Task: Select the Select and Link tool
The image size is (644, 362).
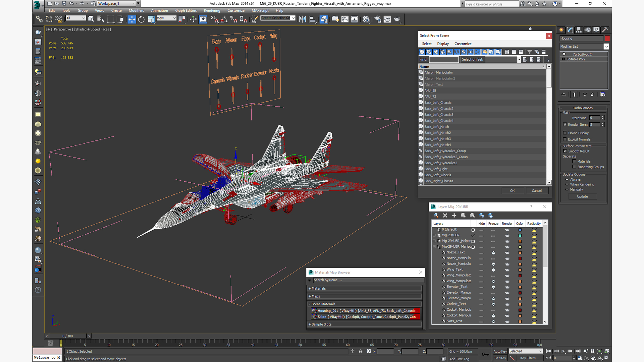Action: [x=39, y=19]
